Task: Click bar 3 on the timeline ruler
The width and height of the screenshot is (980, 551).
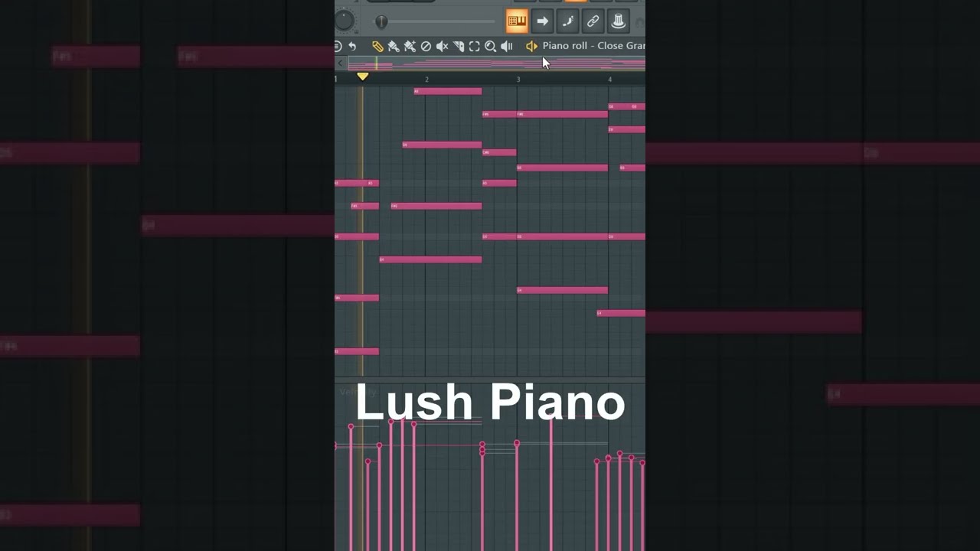Action: click(518, 79)
